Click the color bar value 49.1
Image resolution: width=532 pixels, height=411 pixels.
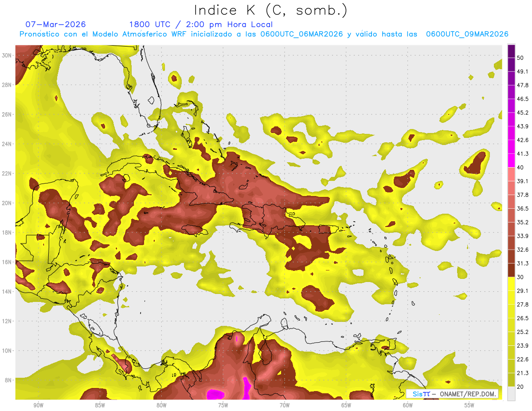[x=523, y=71]
